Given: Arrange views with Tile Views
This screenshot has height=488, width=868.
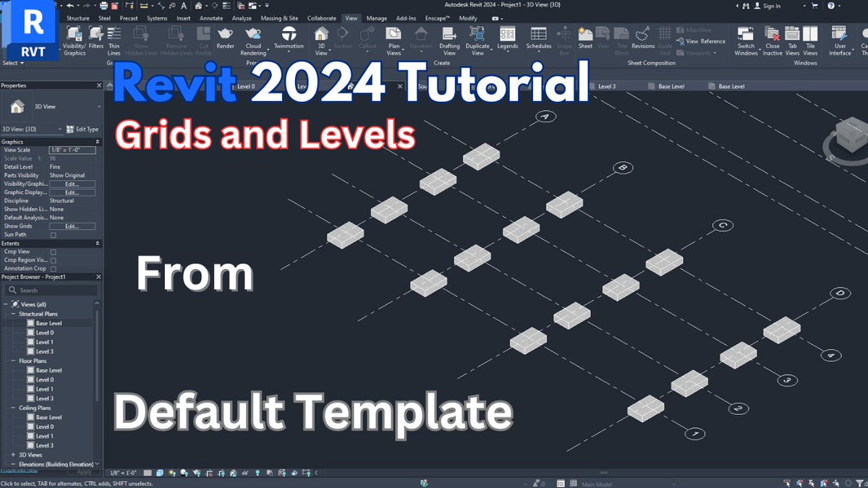Looking at the screenshot, I should click(811, 40).
